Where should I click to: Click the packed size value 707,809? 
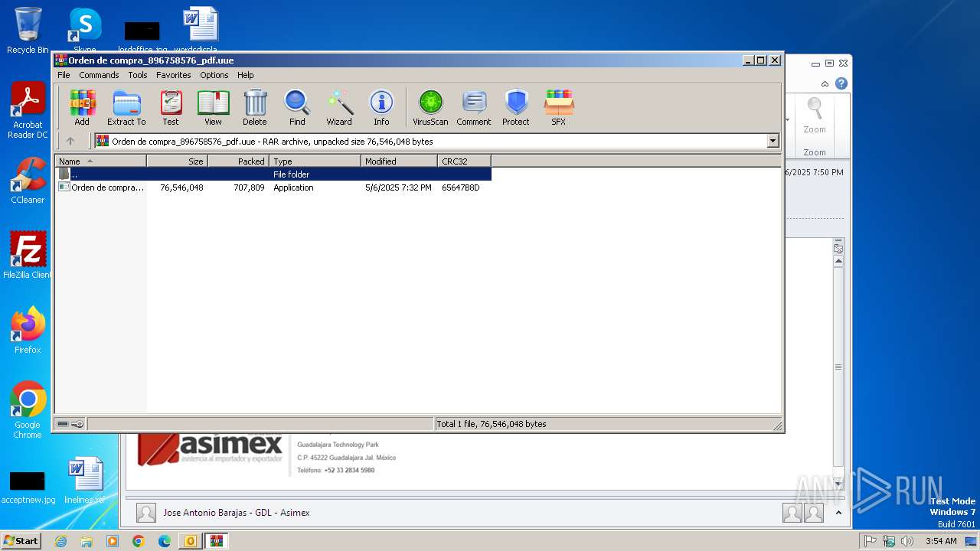pyautogui.click(x=249, y=187)
